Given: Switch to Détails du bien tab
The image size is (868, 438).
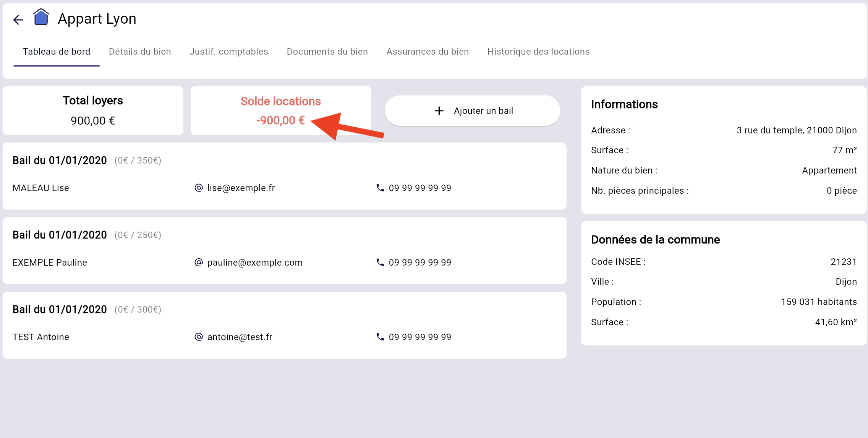Looking at the screenshot, I should coord(140,52).
